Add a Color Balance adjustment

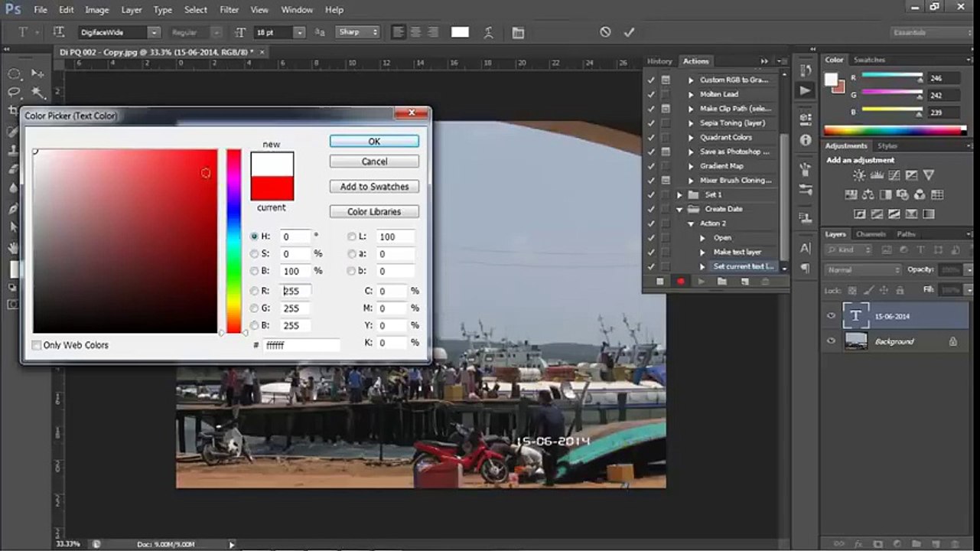click(868, 195)
